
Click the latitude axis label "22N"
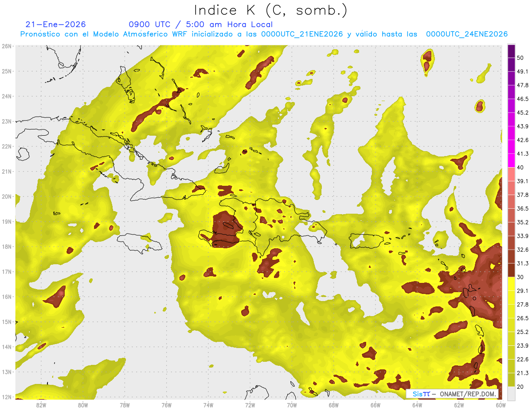pos(7,146)
